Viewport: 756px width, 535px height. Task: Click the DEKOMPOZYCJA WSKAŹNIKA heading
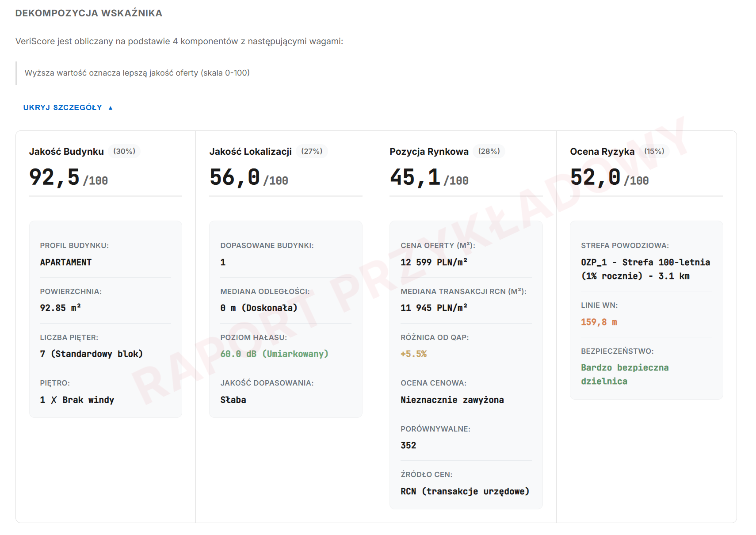89,13
